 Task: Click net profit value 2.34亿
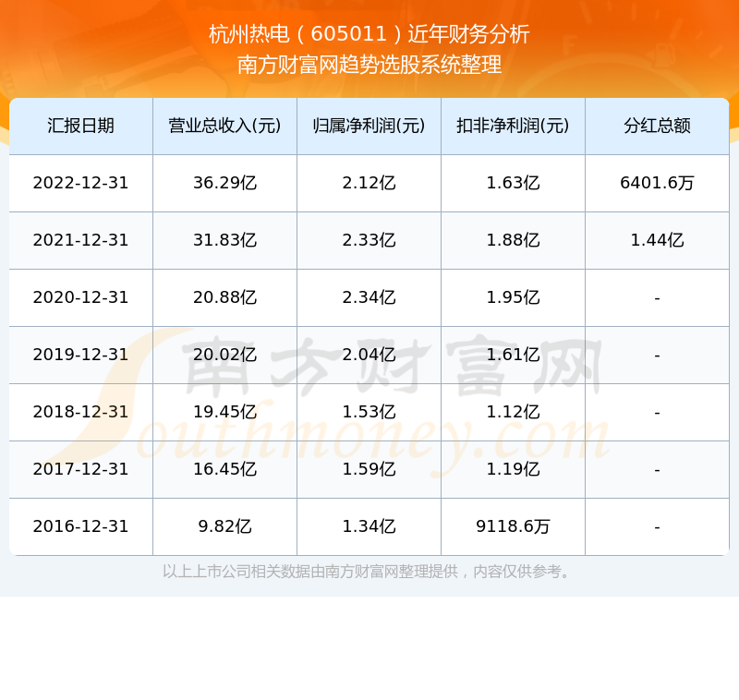tap(369, 297)
